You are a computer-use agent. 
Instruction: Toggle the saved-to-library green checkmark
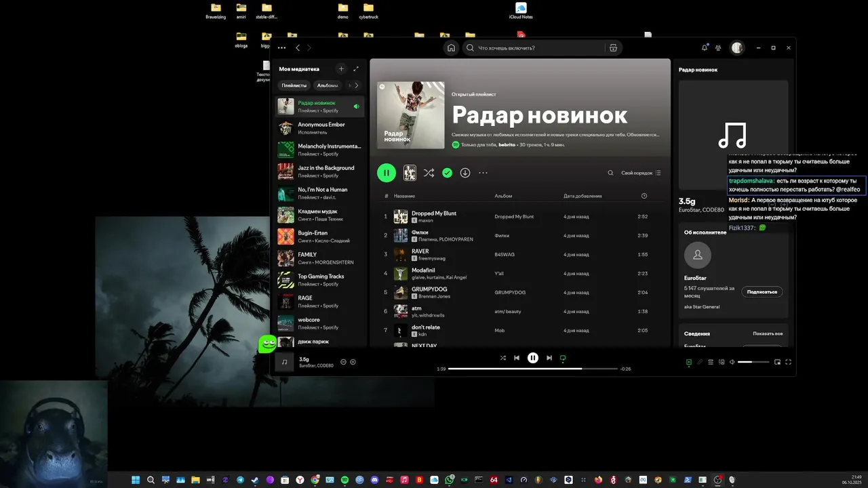coord(447,173)
